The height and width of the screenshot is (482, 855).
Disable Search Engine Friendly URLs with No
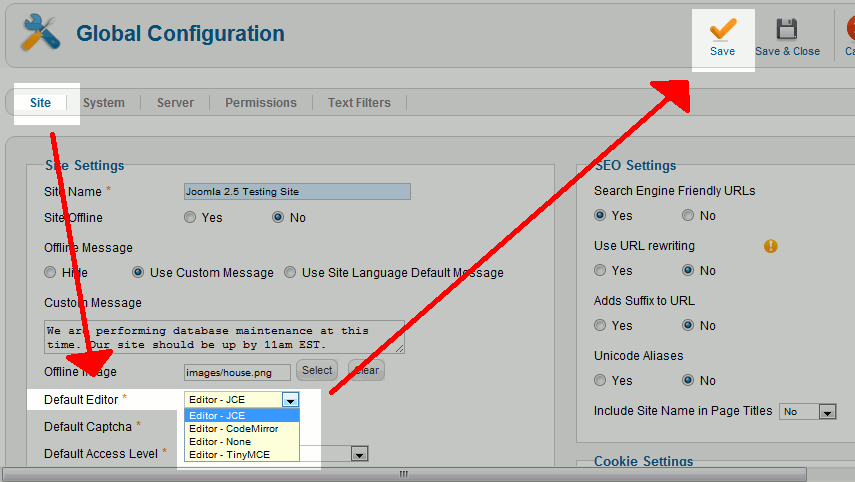(688, 215)
